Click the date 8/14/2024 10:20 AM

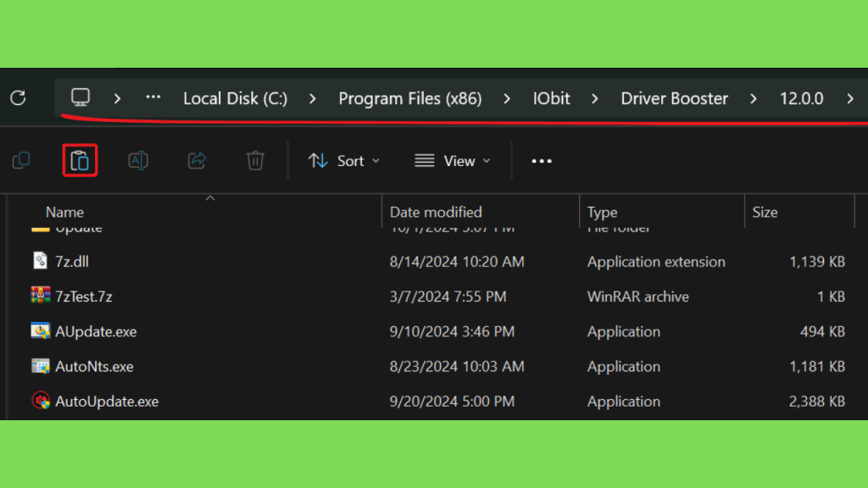pos(457,261)
